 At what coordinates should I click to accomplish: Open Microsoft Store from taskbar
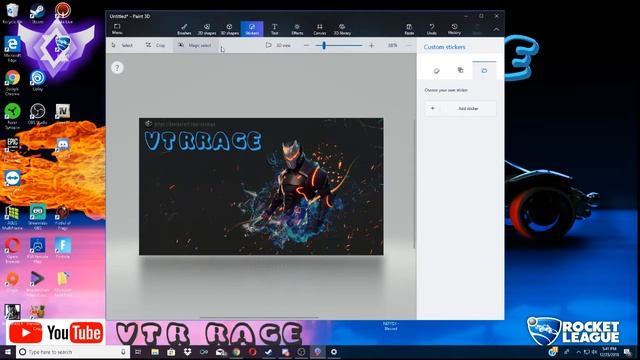tap(171, 352)
